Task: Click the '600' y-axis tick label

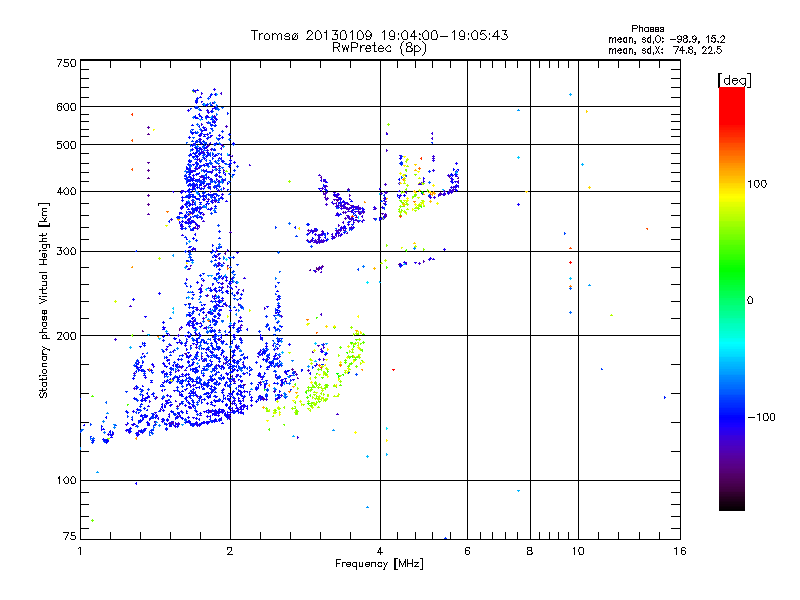Action: click(66, 107)
